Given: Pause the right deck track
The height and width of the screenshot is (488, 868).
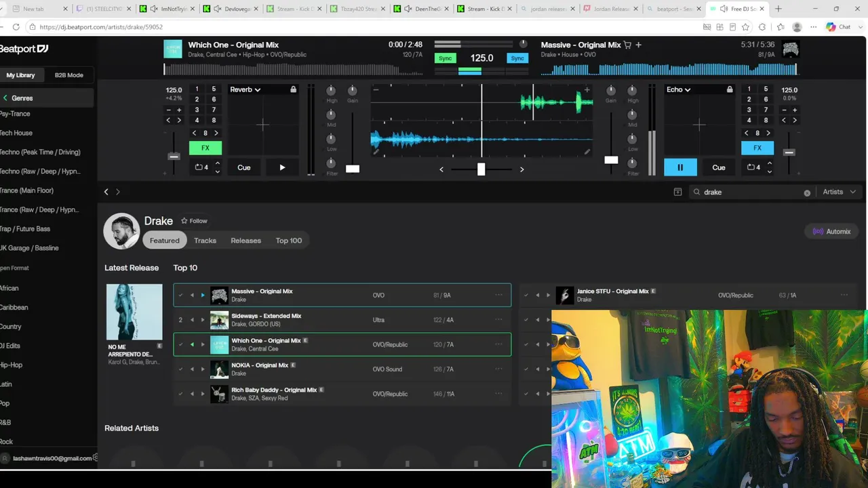Looking at the screenshot, I should tap(680, 167).
